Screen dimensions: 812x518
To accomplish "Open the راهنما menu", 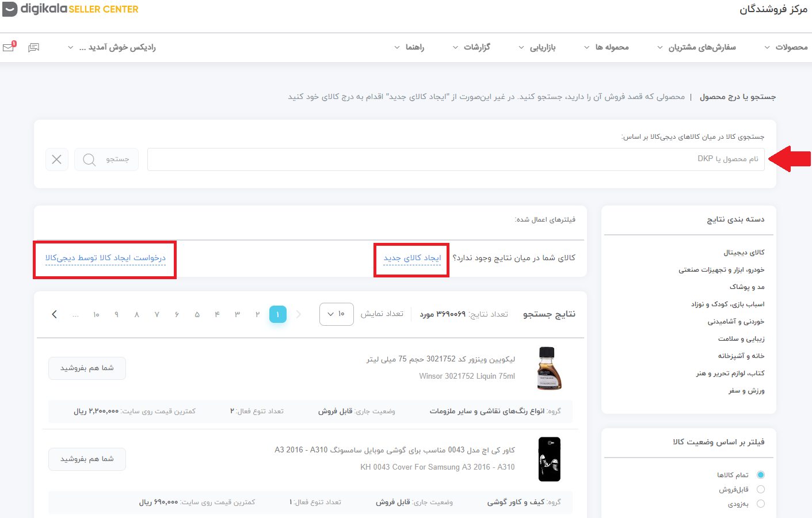I will click(x=409, y=47).
